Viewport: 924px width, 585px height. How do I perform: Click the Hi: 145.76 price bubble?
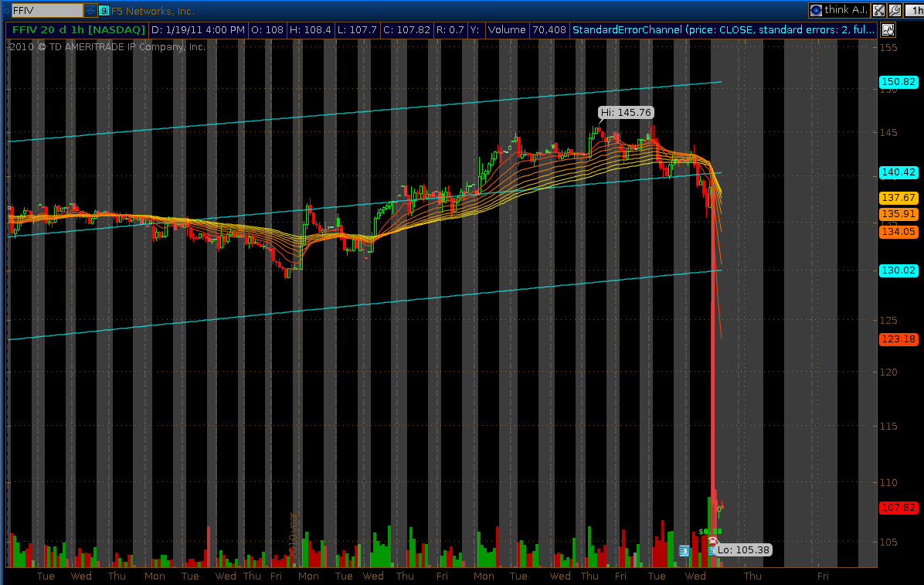tap(626, 113)
